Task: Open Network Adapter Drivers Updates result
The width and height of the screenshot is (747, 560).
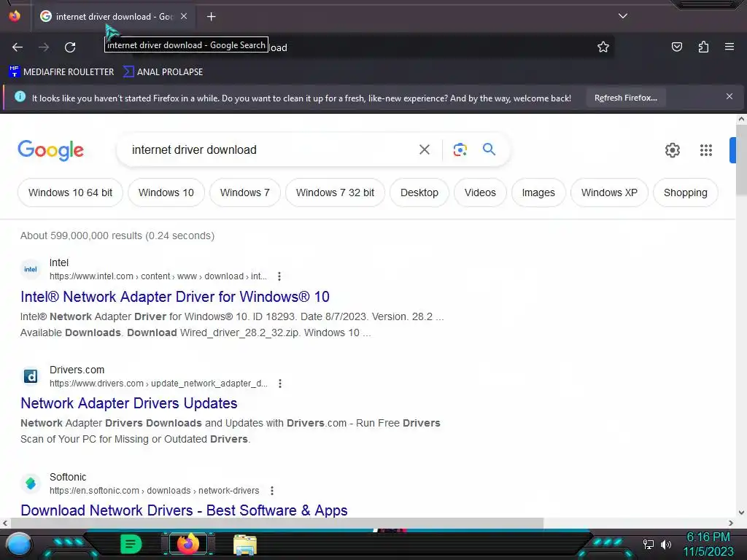Action: [x=129, y=403]
